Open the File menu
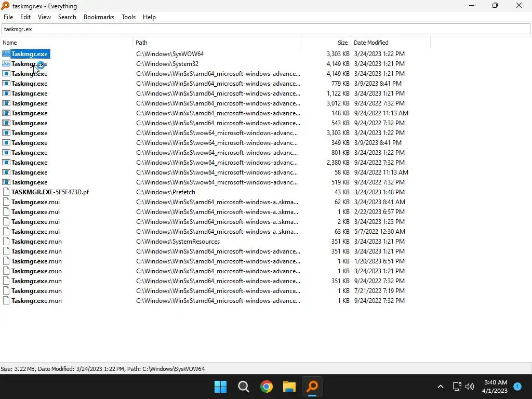 click(8, 17)
